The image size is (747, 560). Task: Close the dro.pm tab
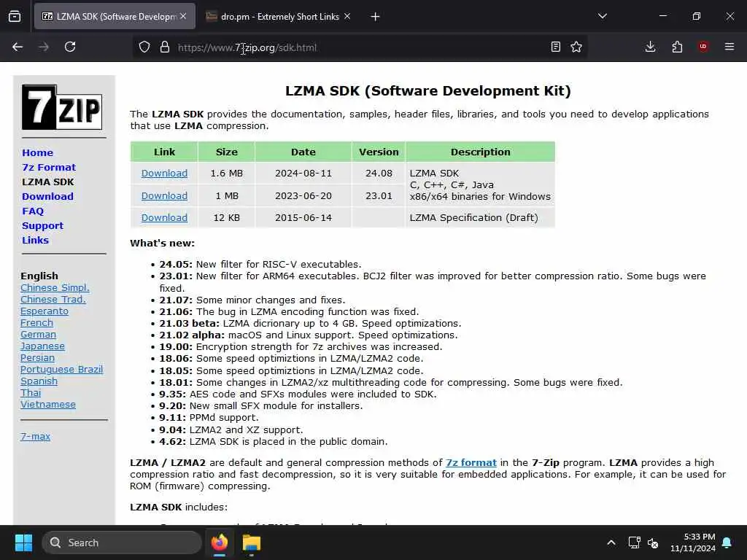(x=347, y=16)
